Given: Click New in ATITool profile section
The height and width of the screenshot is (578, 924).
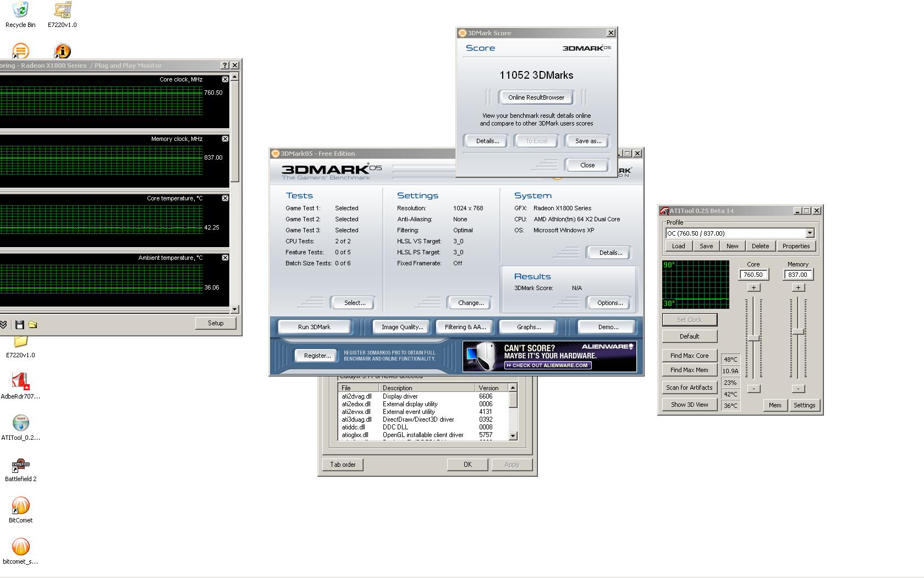Looking at the screenshot, I should [733, 246].
